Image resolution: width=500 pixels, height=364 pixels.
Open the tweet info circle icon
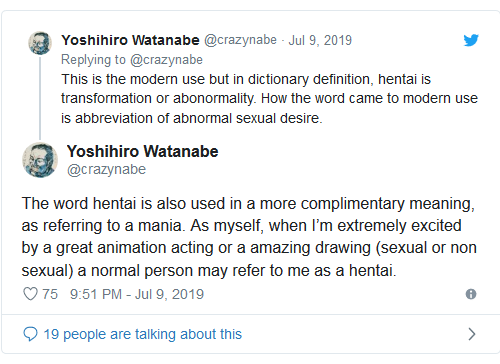click(x=471, y=294)
